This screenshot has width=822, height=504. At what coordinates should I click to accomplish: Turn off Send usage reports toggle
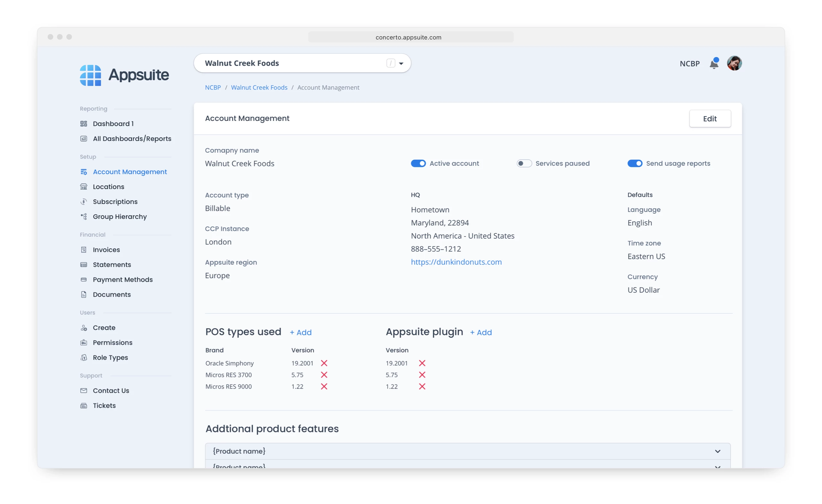(x=634, y=163)
